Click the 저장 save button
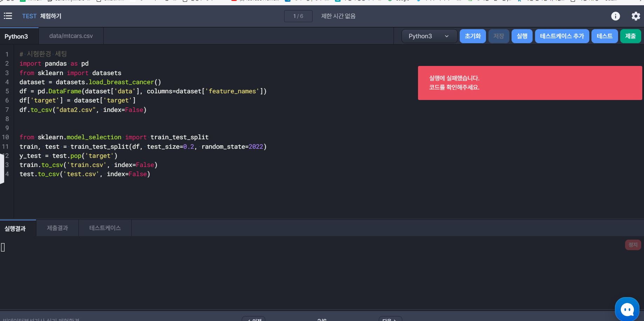The image size is (644, 321). tap(499, 36)
